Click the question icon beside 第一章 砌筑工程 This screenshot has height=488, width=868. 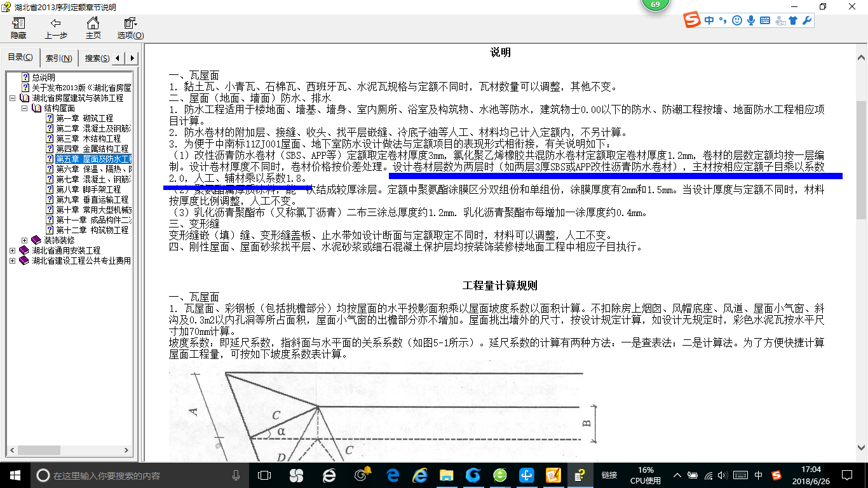[x=50, y=118]
